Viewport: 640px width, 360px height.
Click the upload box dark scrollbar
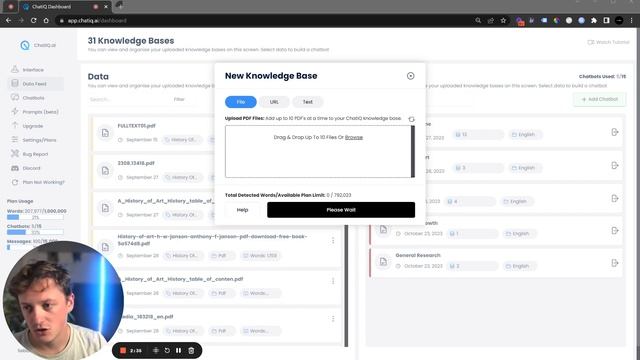point(413,151)
